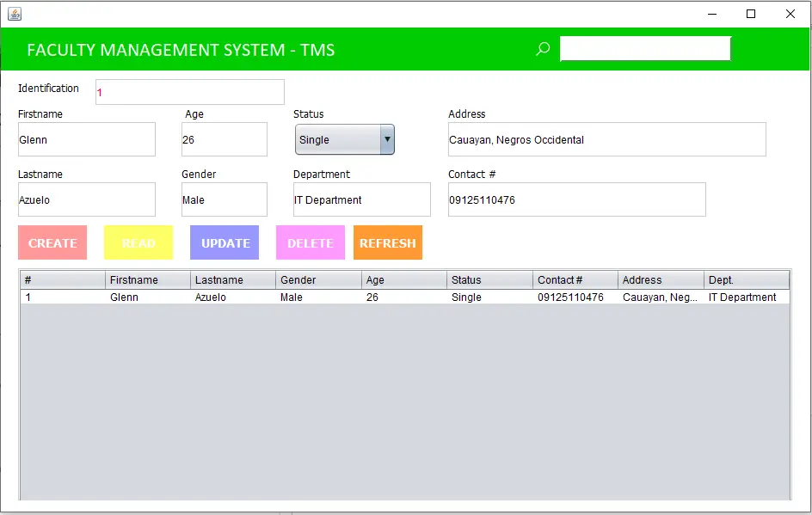Click the REFRESH button
The width and height of the screenshot is (812, 515).
click(x=388, y=242)
